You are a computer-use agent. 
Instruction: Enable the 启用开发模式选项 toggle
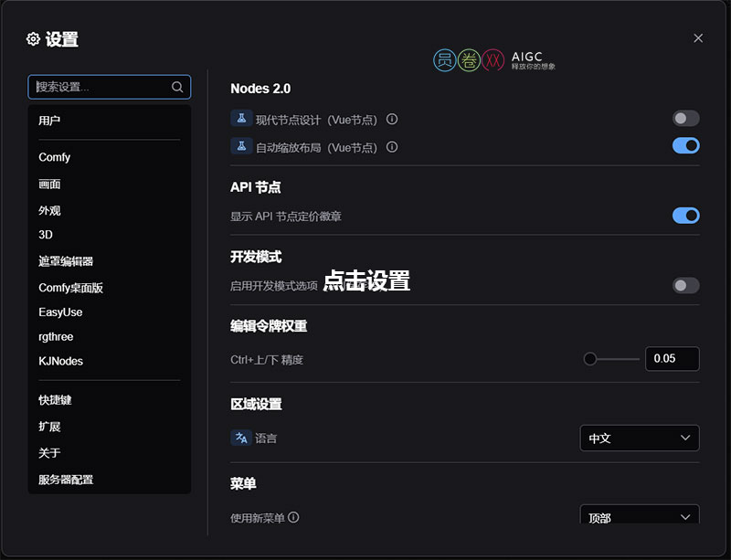[x=685, y=286]
